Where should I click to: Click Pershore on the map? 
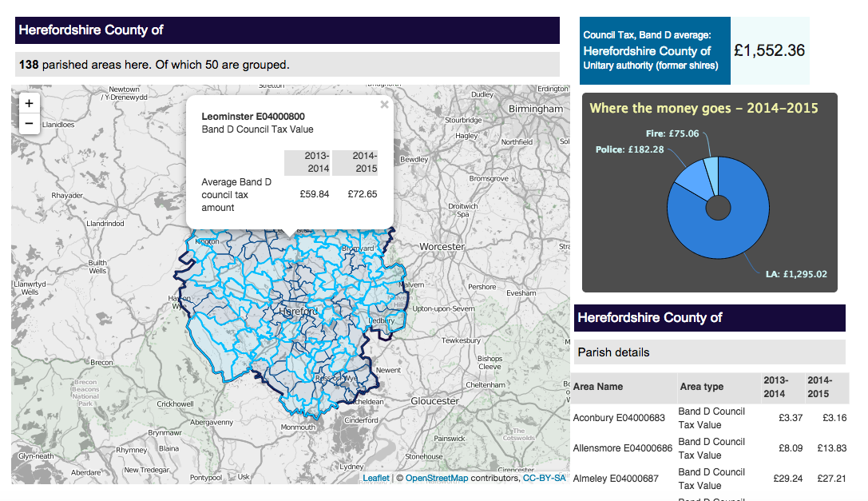482,287
